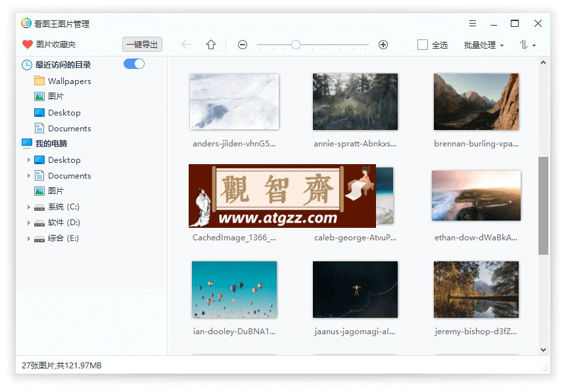Click the scroll up arrow
Screen dimensions: 566x392
543,63
